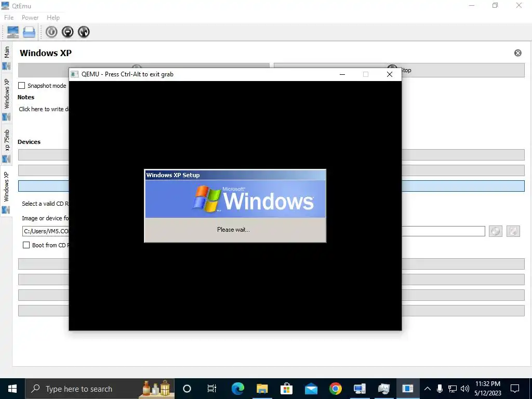Open the Power menu
The height and width of the screenshot is (399, 532).
30,18
